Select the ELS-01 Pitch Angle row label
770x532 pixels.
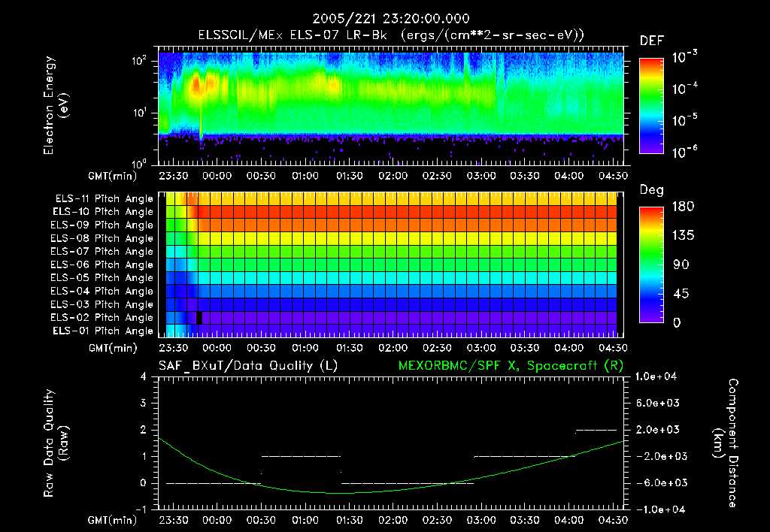tap(103, 331)
